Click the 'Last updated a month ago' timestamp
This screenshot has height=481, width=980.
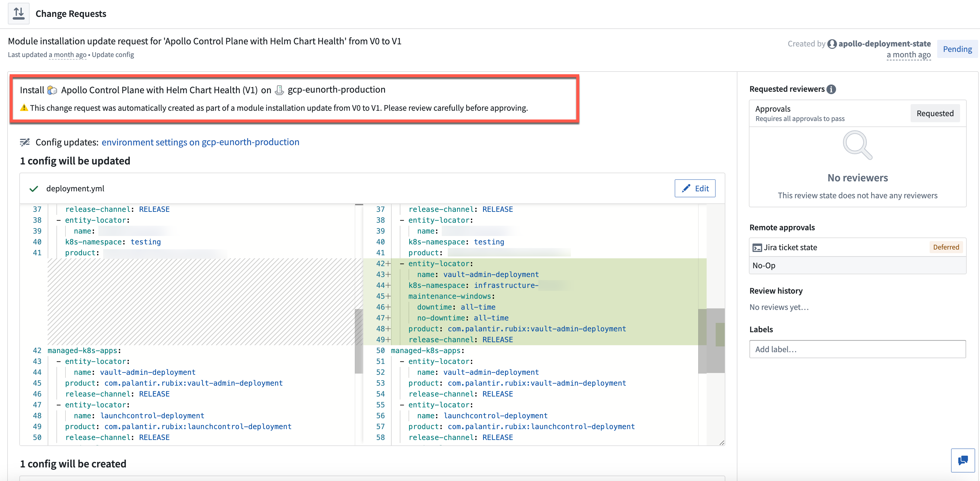tap(47, 55)
